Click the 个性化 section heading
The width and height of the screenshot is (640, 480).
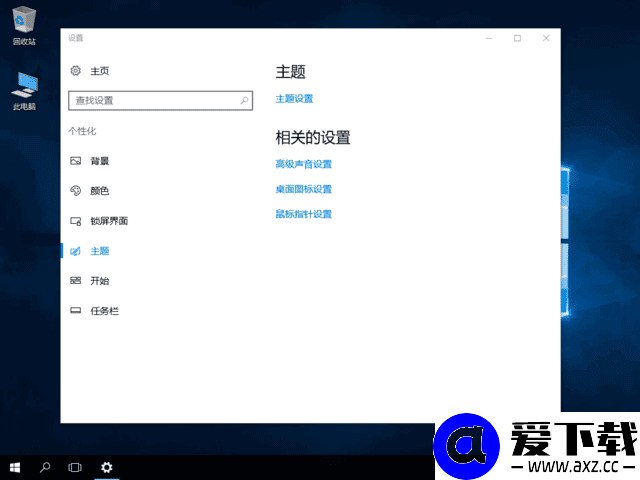(x=82, y=131)
